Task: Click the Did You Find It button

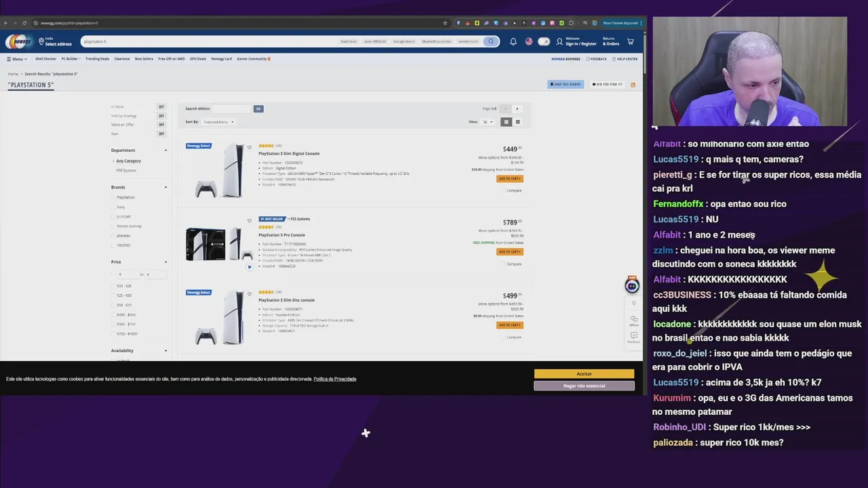Action: (x=607, y=85)
